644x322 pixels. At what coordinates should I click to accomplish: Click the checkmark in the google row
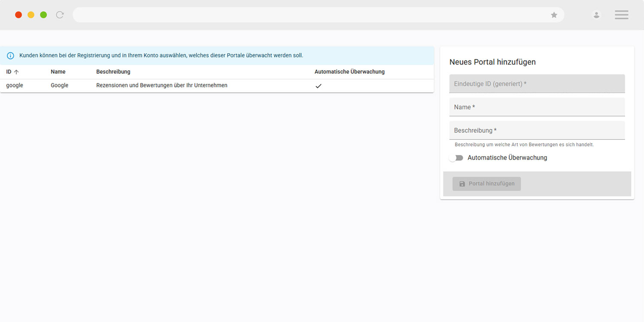point(318,86)
